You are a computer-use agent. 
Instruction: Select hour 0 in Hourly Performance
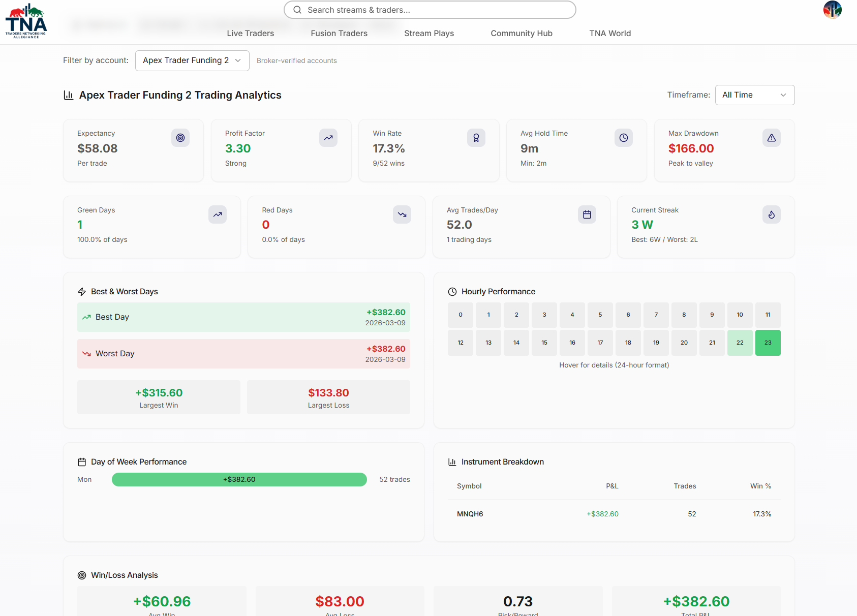click(x=461, y=315)
